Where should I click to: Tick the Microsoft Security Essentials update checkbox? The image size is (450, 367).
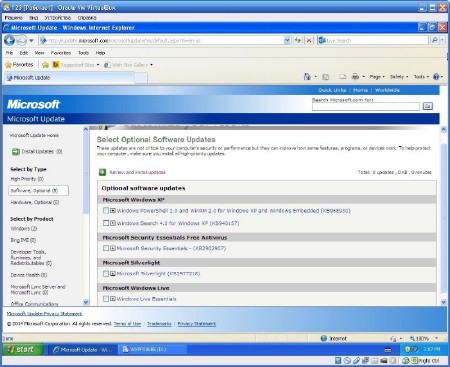(106, 248)
